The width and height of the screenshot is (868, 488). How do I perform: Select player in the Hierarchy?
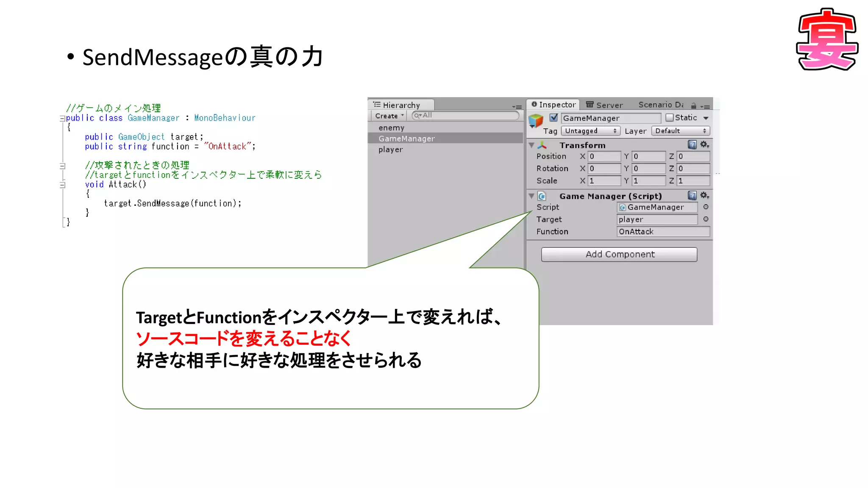coord(445,150)
